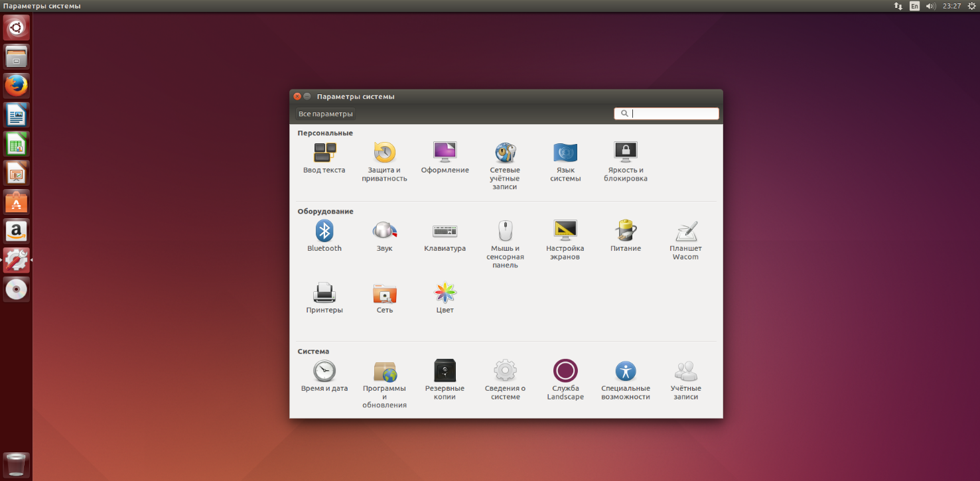Open Время и дата settings
Screen dimensions: 980x481
click(x=324, y=377)
